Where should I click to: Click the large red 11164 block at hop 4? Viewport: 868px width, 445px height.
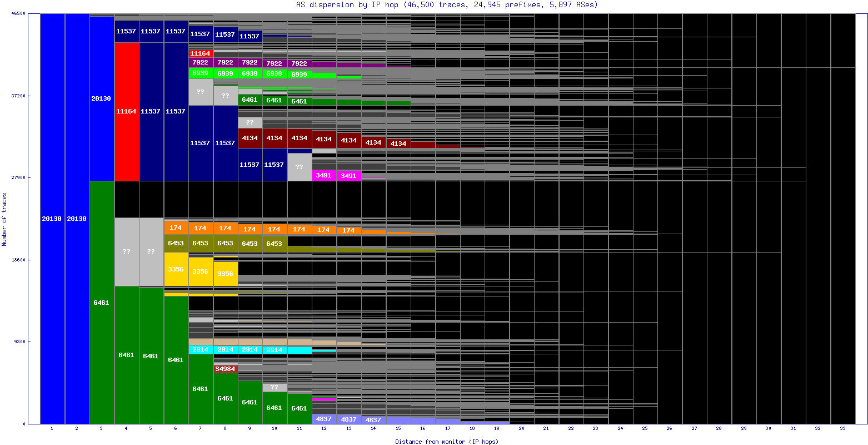(127, 112)
